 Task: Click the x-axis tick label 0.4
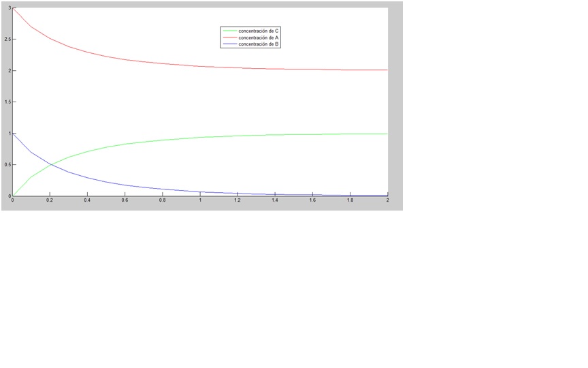tap(87, 200)
